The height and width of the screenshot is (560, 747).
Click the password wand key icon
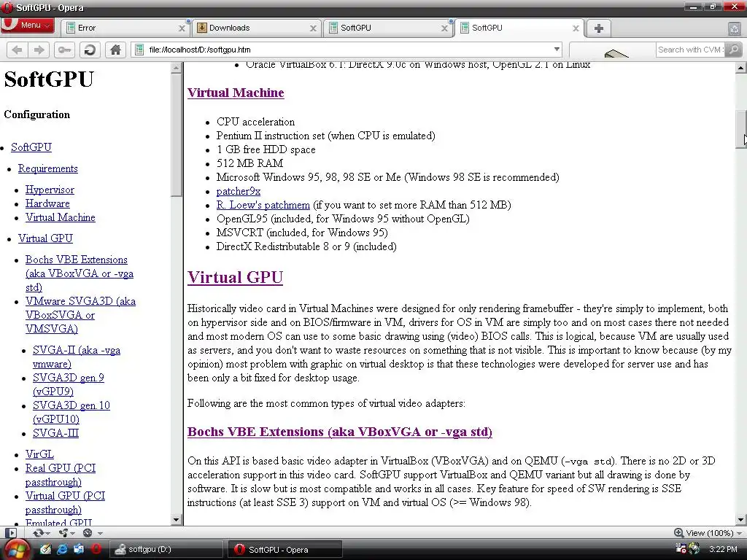pos(64,50)
